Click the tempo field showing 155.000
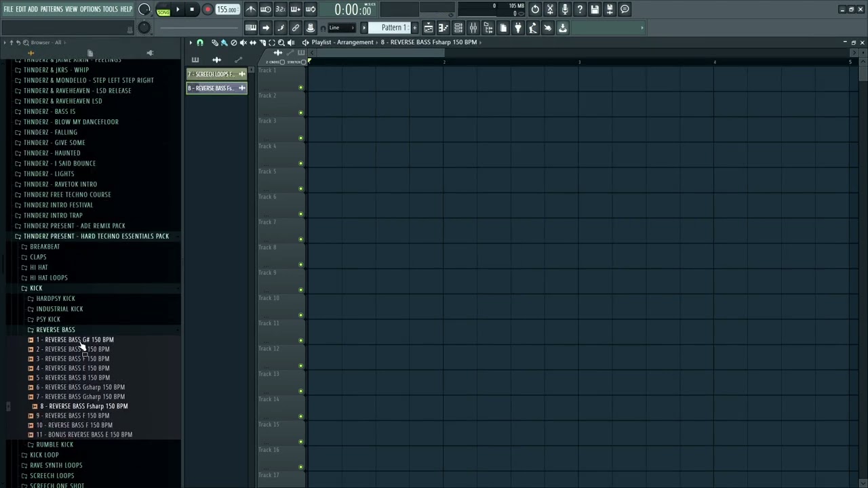Viewport: 868px width, 488px height. (227, 9)
